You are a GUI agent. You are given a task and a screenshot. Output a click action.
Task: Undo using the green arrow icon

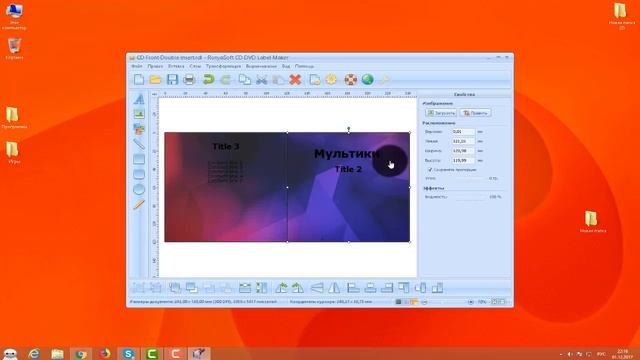coord(208,80)
